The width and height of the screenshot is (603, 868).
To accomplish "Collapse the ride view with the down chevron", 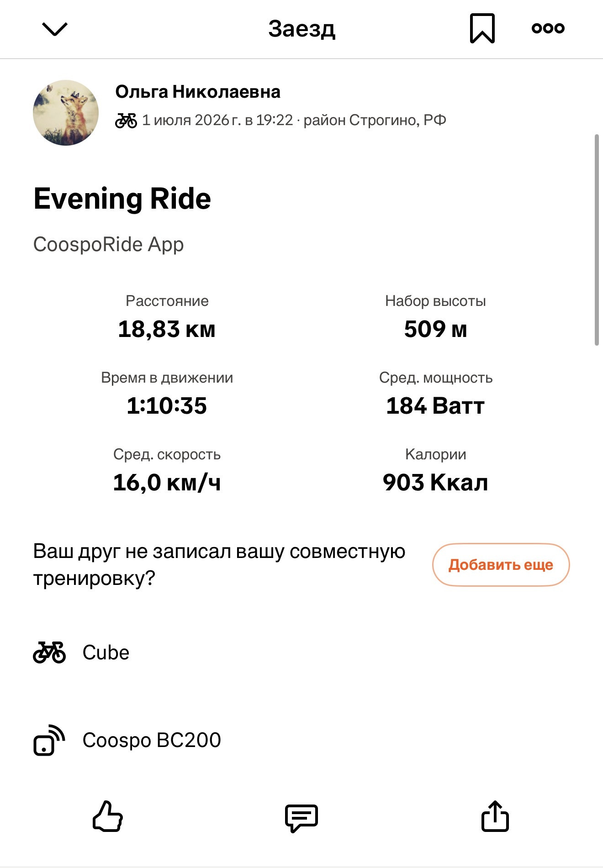I will coord(55,29).
